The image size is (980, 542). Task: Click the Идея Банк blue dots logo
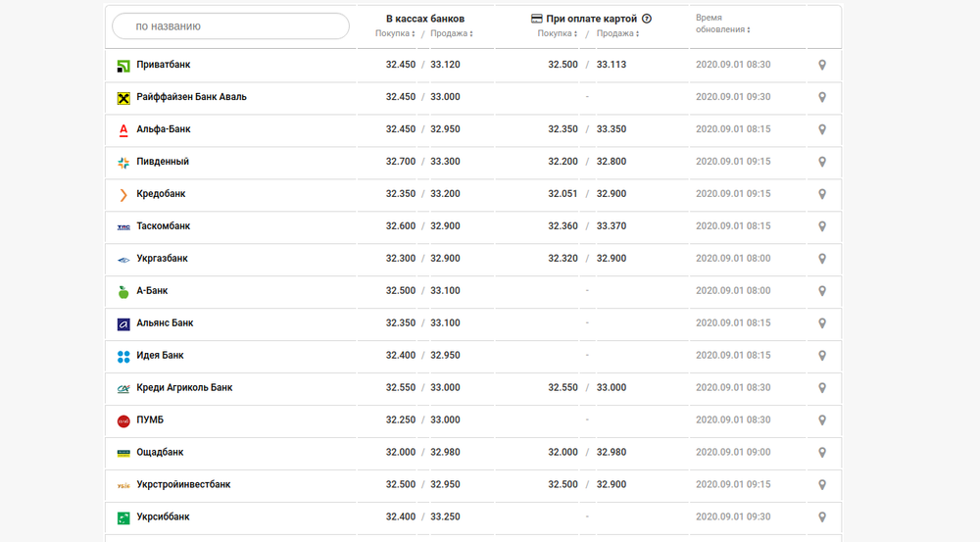(123, 357)
